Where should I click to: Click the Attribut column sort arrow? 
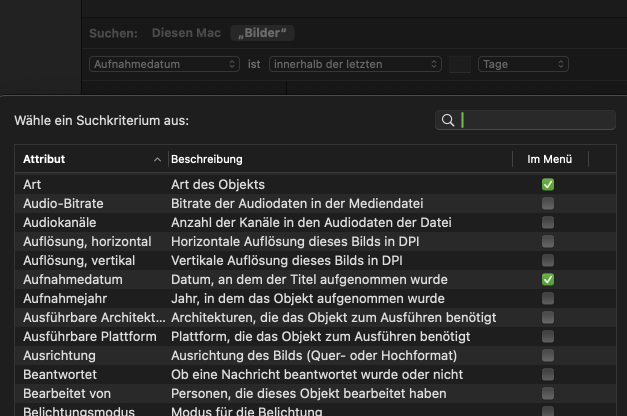[157, 160]
